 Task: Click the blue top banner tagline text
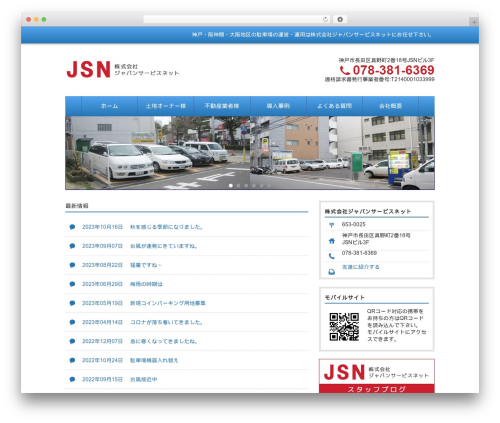tap(311, 35)
